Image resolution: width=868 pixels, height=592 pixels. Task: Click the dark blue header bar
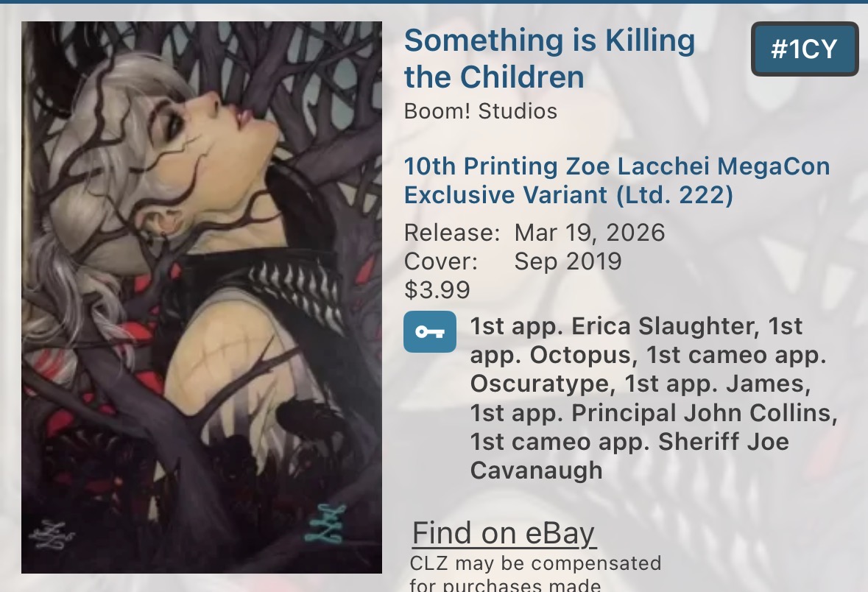coord(434,1)
